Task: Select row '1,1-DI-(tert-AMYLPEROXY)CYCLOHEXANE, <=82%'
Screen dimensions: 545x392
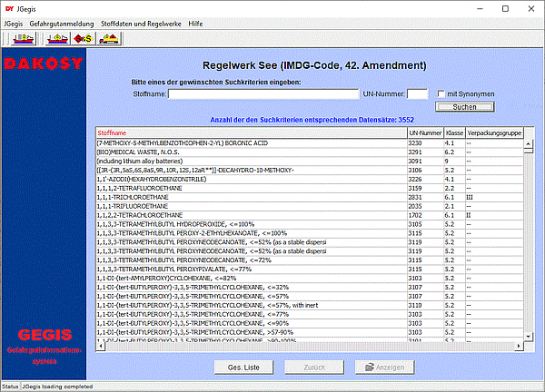Action: click(310, 279)
